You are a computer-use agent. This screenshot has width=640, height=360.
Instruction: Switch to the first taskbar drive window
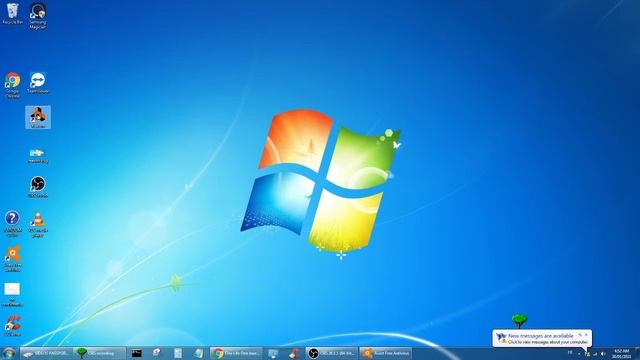click(x=47, y=353)
